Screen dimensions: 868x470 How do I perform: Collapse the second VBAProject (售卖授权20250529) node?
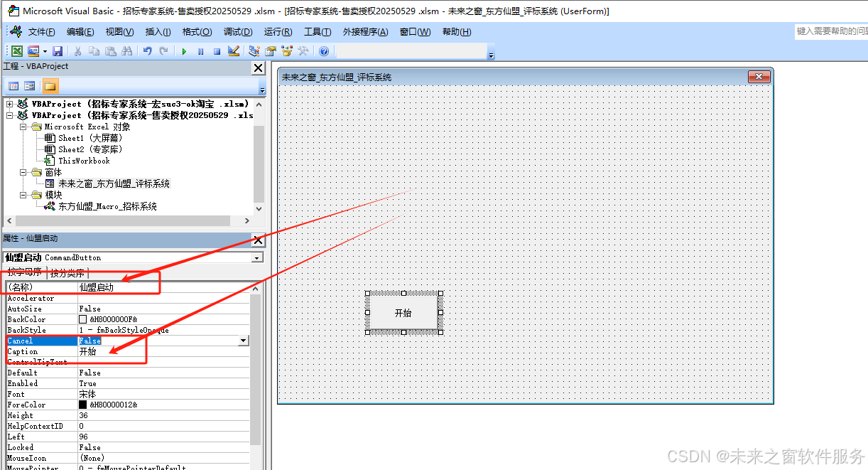(10, 115)
